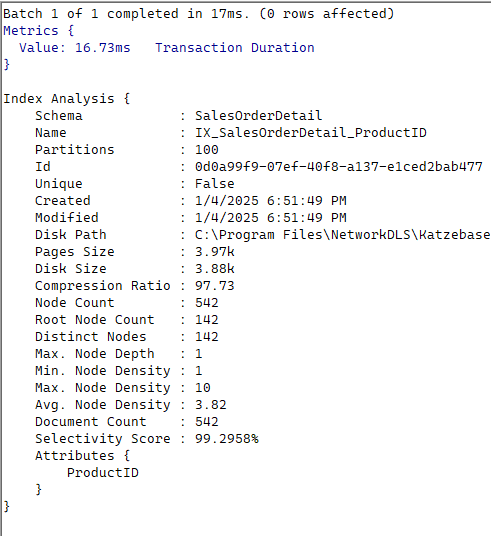The width and height of the screenshot is (491, 536).
Task: Click the Modified date value
Action: coord(270,218)
